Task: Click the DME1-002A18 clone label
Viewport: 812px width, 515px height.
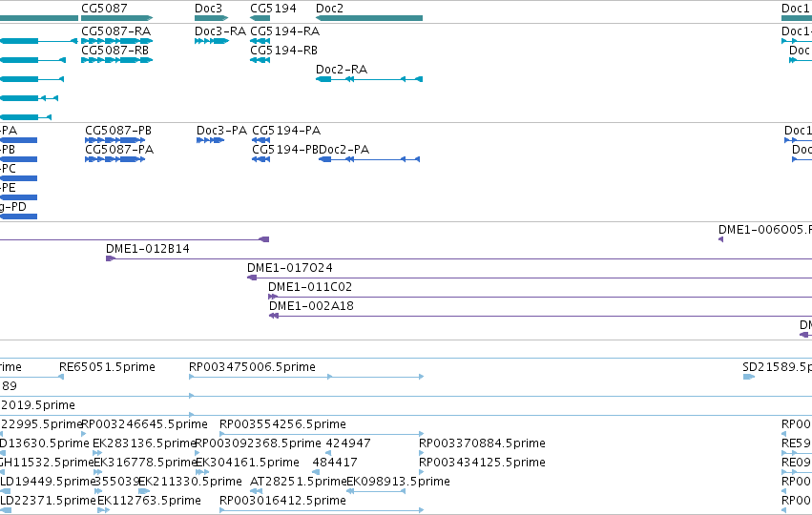Action: [312, 306]
